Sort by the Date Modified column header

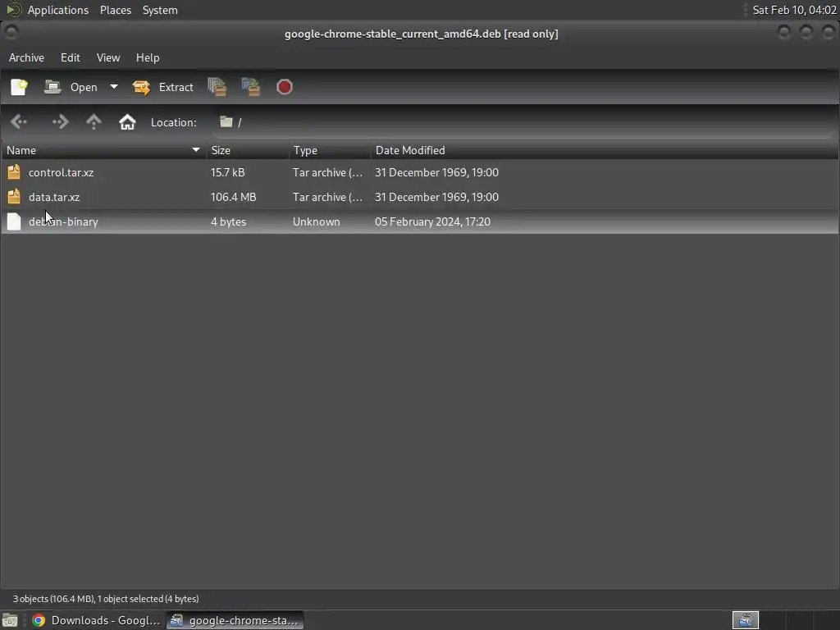click(605, 151)
